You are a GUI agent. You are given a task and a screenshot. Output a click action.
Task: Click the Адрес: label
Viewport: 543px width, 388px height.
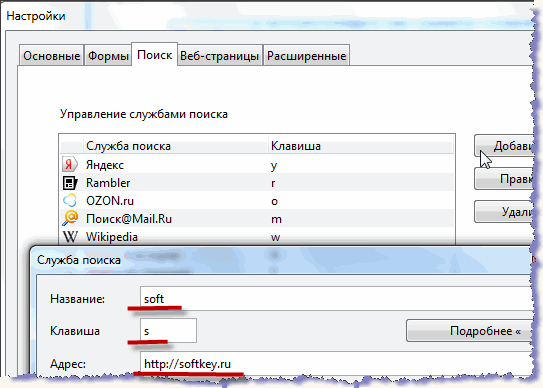68,364
